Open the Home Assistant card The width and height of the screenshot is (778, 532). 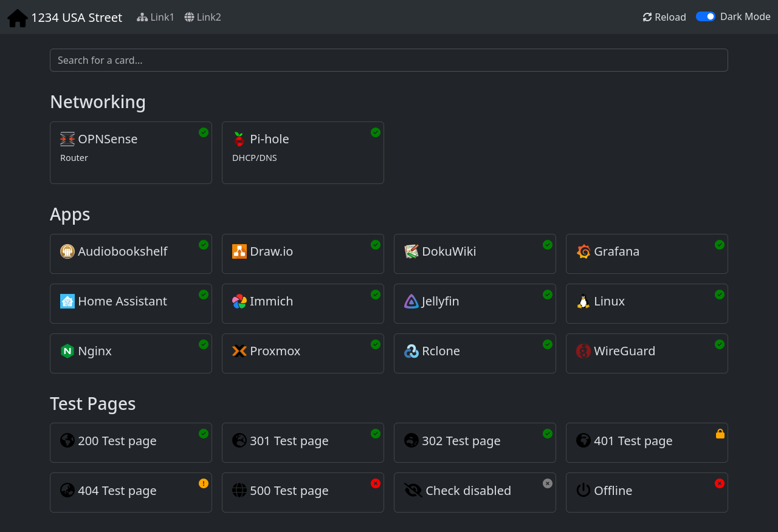131,304
